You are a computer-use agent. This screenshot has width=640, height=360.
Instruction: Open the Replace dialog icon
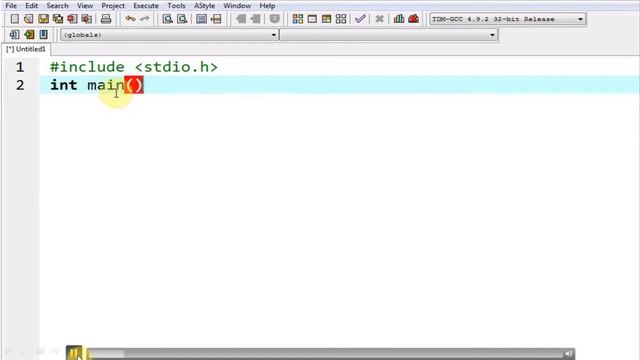tap(182, 19)
